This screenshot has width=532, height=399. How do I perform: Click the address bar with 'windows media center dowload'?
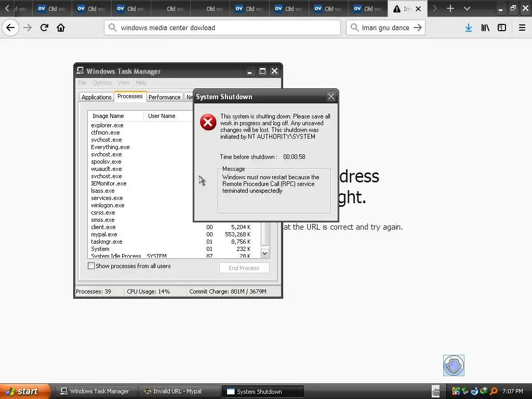(x=222, y=28)
